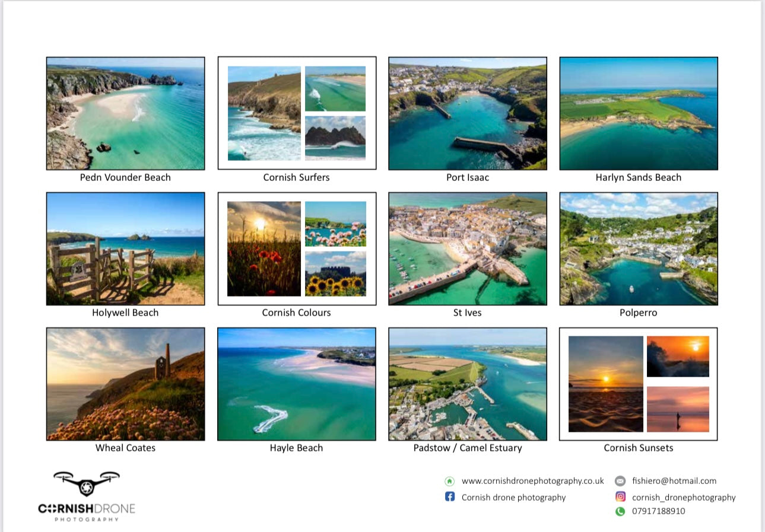The height and width of the screenshot is (532, 765).
Task: Click the Facebook icon
Action: click(449, 497)
